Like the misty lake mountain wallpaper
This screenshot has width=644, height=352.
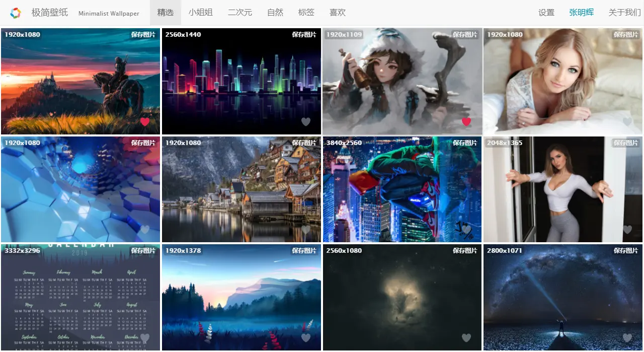point(306,337)
